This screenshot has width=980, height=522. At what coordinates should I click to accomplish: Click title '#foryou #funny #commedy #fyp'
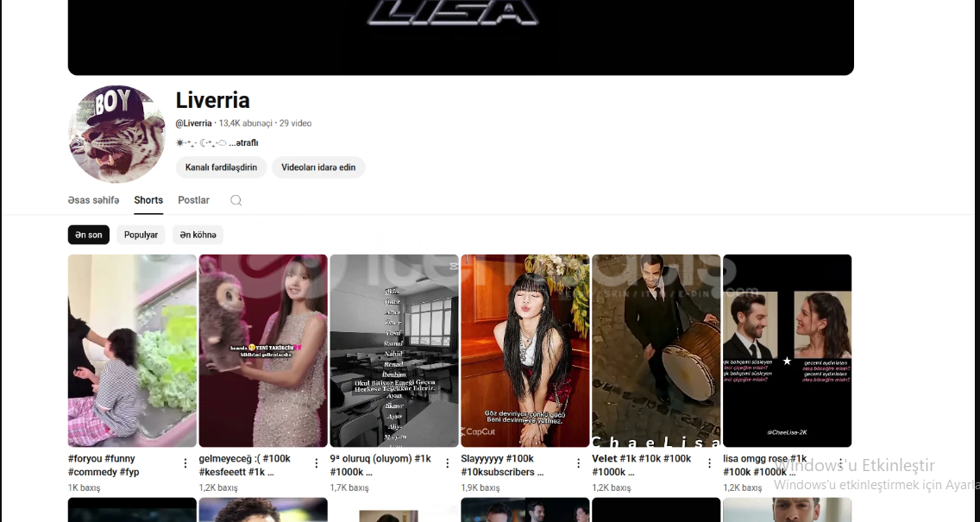pyautogui.click(x=104, y=465)
